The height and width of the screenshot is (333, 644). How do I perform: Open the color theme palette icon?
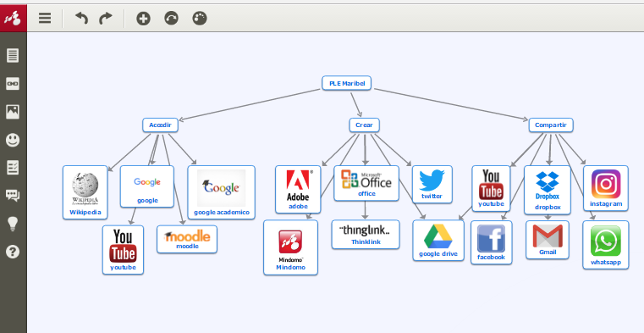[199, 18]
